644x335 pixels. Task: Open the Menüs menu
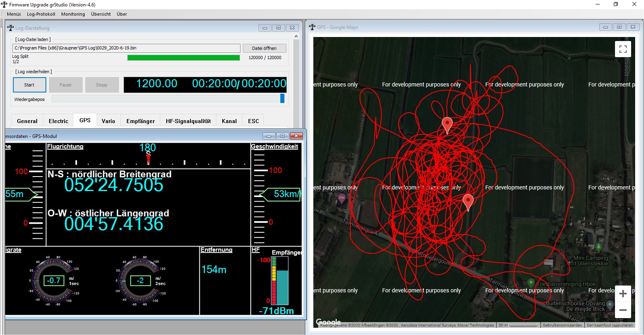[x=14, y=14]
